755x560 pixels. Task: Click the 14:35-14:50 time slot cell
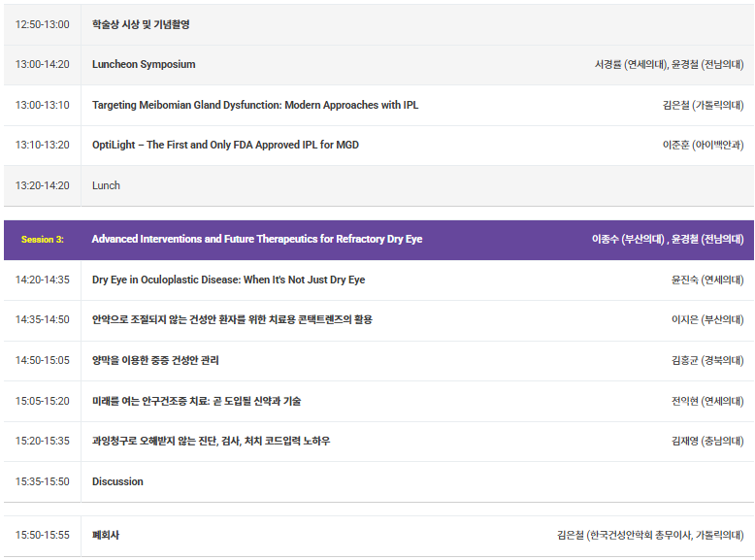43,319
